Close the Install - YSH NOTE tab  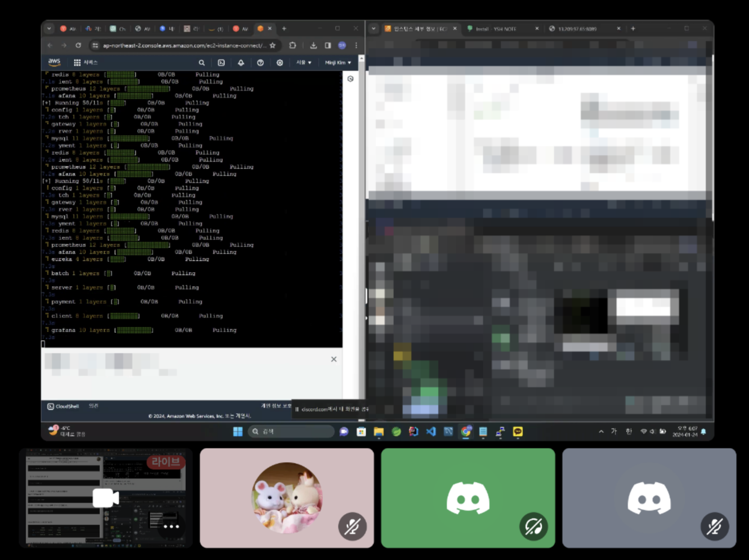[537, 28]
